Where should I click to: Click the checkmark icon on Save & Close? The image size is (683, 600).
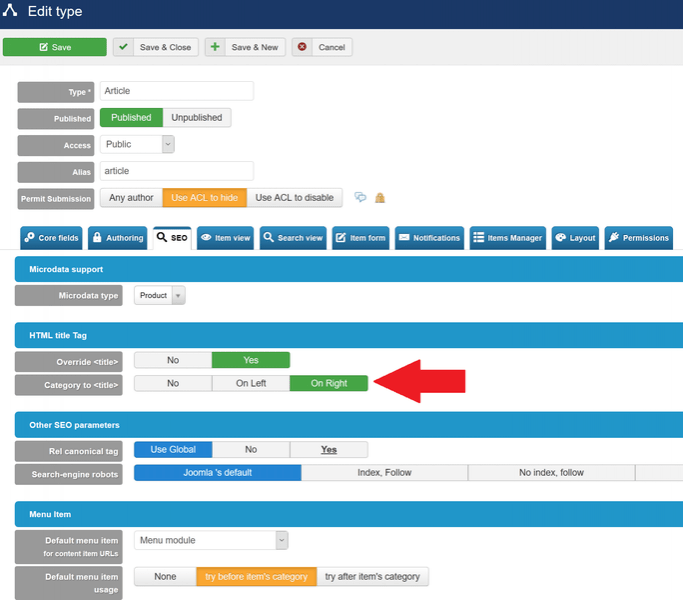(x=123, y=47)
